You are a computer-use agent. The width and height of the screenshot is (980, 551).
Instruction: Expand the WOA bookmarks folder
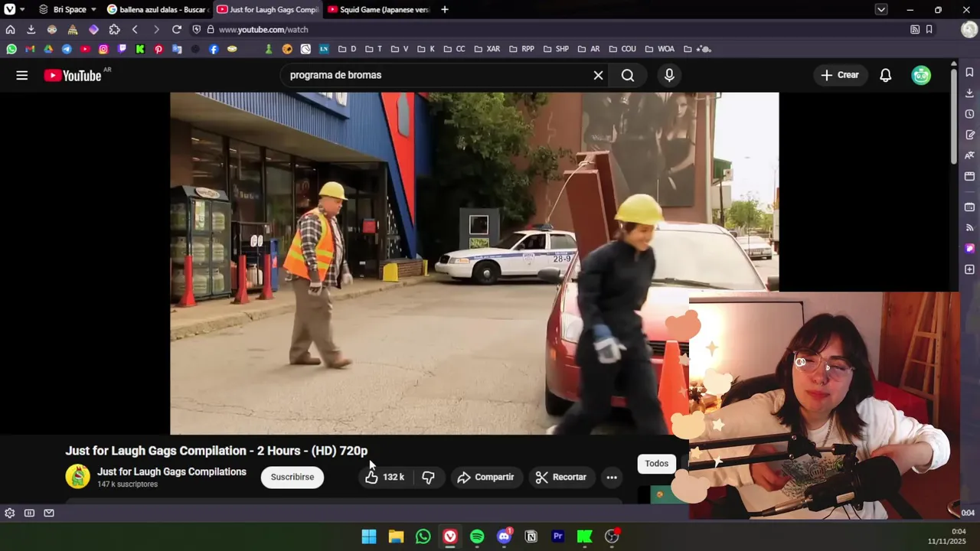pyautogui.click(x=660, y=49)
